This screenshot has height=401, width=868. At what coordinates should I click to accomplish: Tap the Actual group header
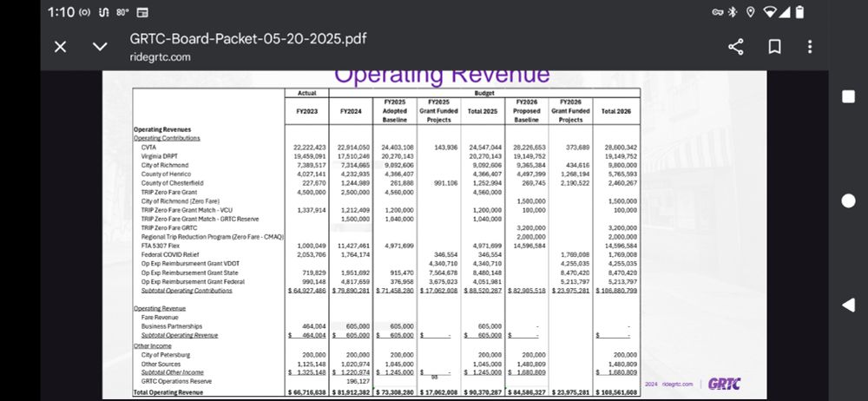(x=306, y=93)
